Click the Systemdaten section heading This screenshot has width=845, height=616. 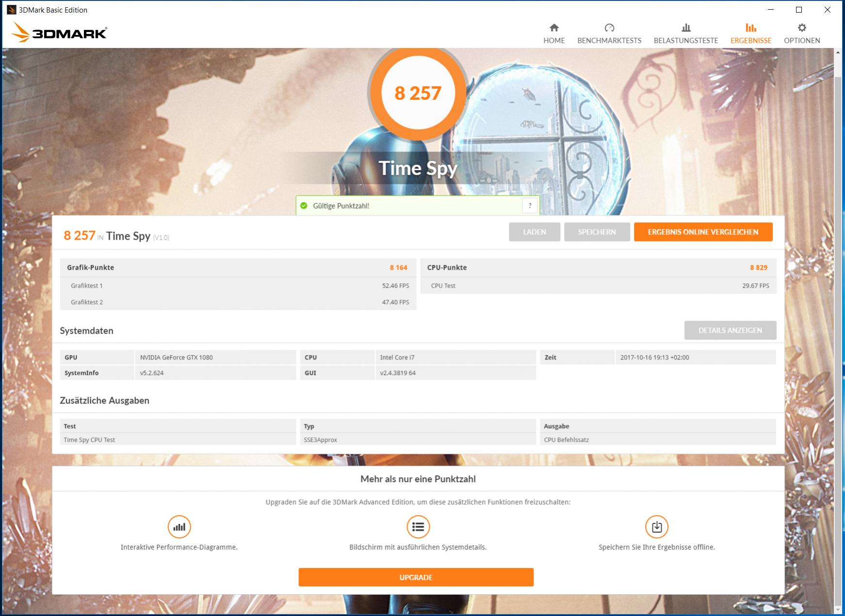coord(86,331)
